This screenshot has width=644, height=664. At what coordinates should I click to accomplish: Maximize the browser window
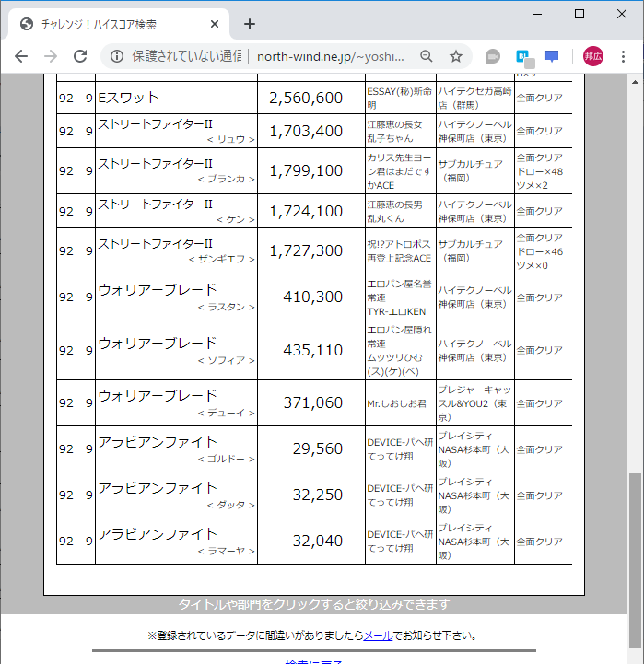pos(580,15)
